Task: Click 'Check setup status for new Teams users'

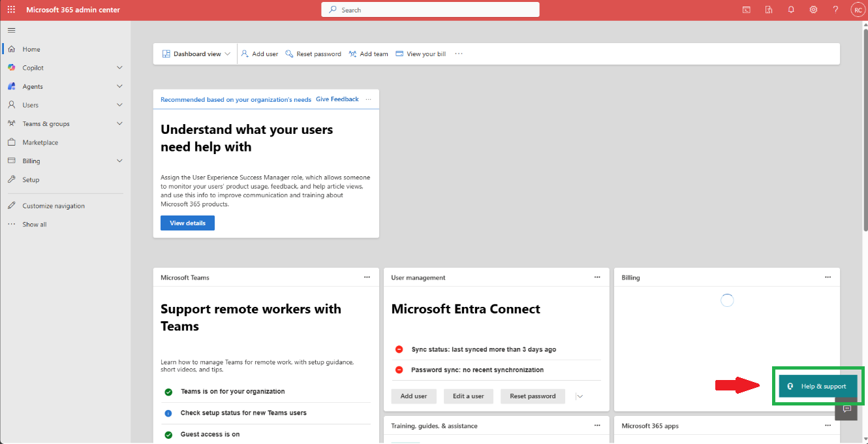Action: click(x=243, y=413)
